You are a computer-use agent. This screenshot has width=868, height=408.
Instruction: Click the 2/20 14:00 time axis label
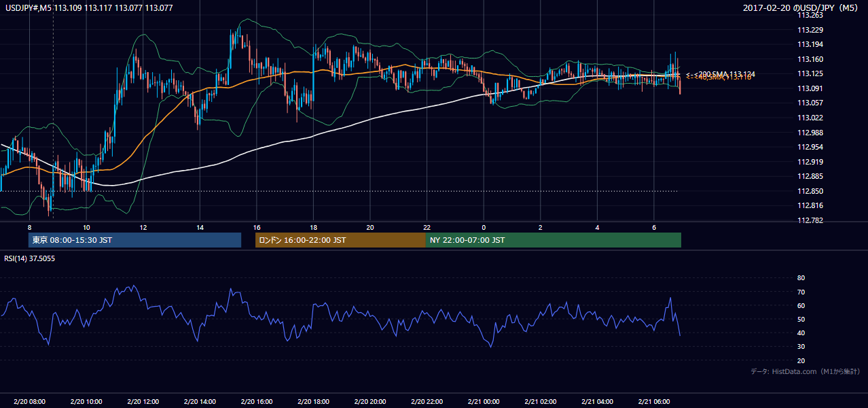click(200, 402)
